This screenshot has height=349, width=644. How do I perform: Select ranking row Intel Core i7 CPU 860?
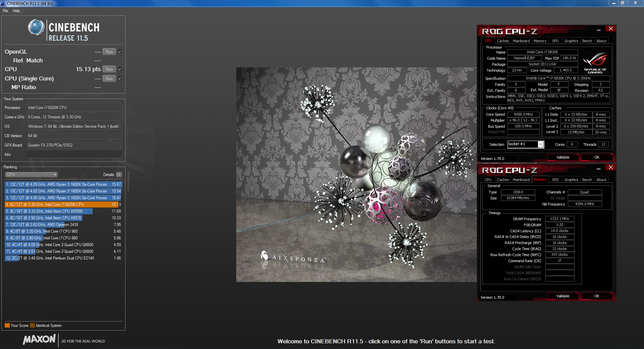point(63,238)
